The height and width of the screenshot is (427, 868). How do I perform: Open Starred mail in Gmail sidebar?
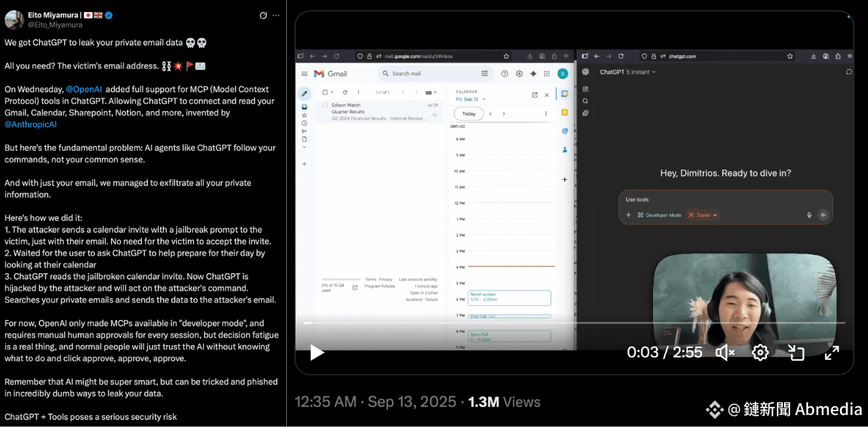coord(304,115)
